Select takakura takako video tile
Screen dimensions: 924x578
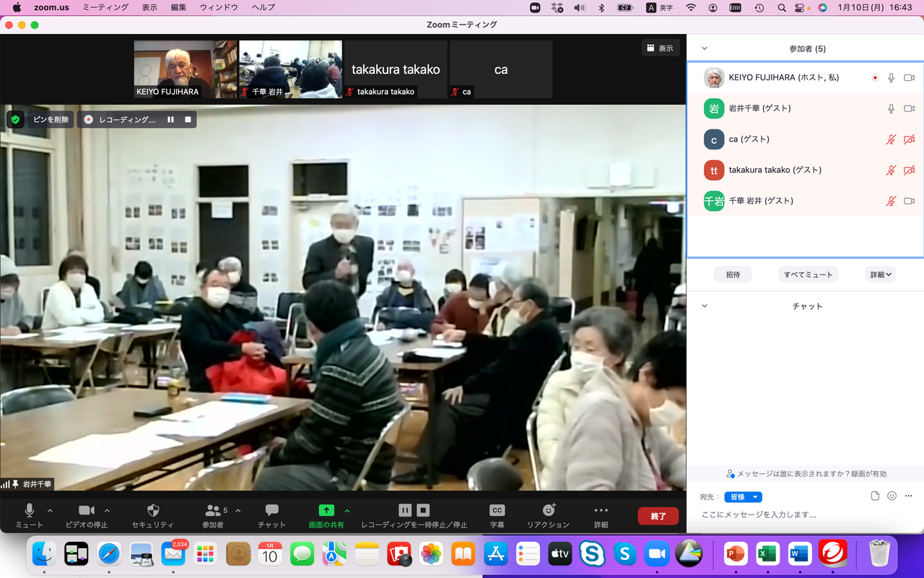(x=396, y=69)
